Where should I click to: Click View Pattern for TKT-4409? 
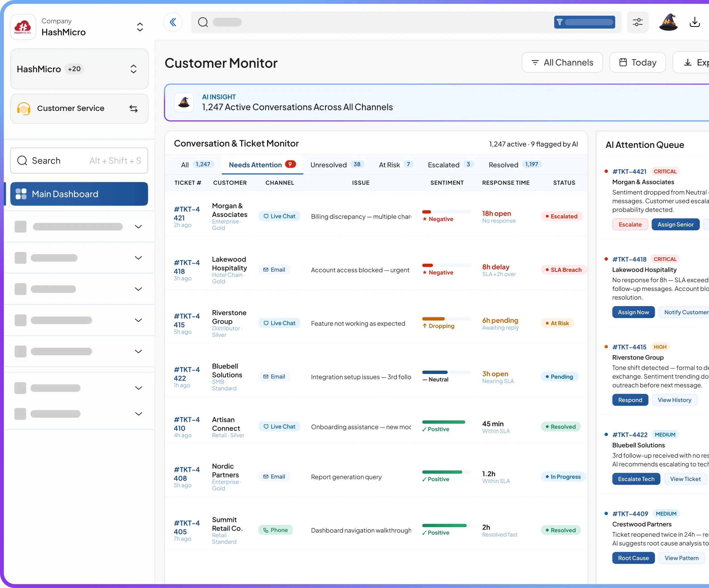(682, 558)
